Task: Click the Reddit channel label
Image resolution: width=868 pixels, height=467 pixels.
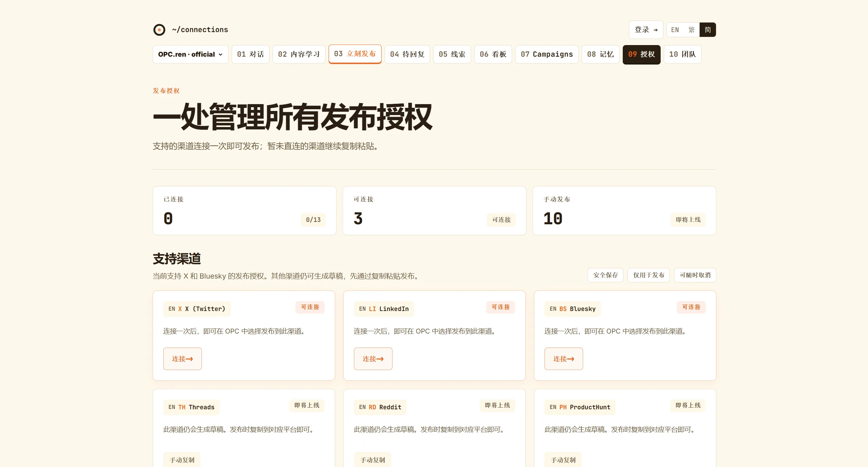Action: click(380, 407)
